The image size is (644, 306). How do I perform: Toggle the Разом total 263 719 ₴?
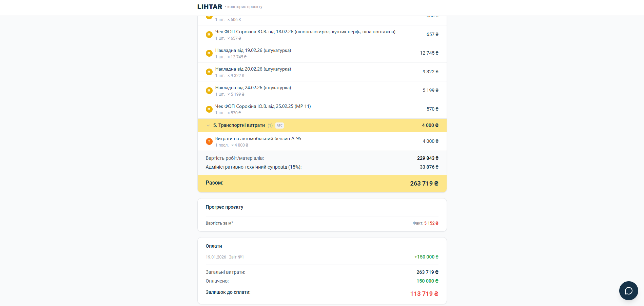[424, 183]
